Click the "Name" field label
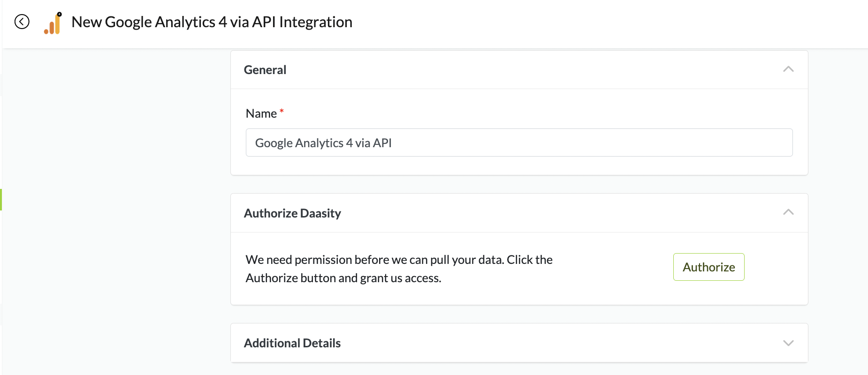This screenshot has height=375, width=868. [261, 113]
